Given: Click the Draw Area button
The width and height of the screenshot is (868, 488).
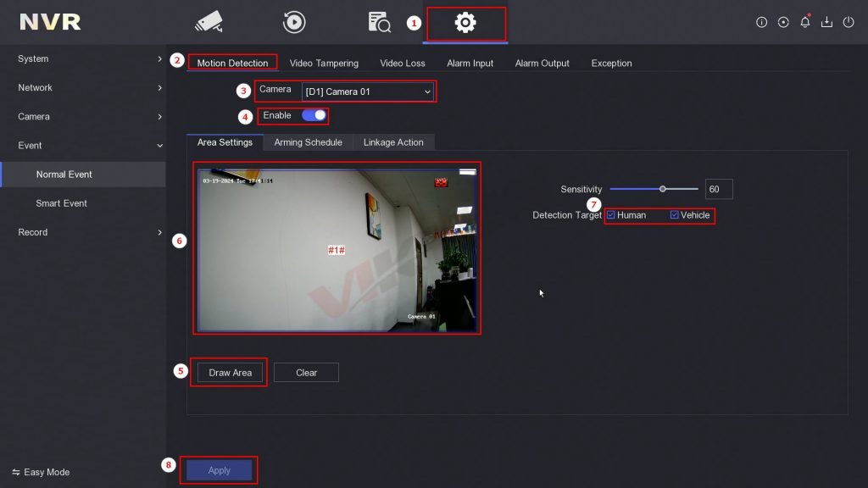Looking at the screenshot, I should (x=228, y=372).
